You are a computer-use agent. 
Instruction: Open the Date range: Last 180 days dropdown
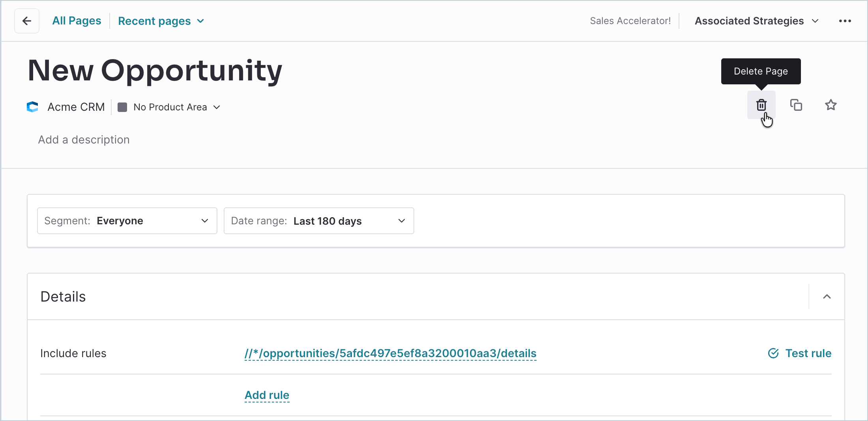coord(319,221)
